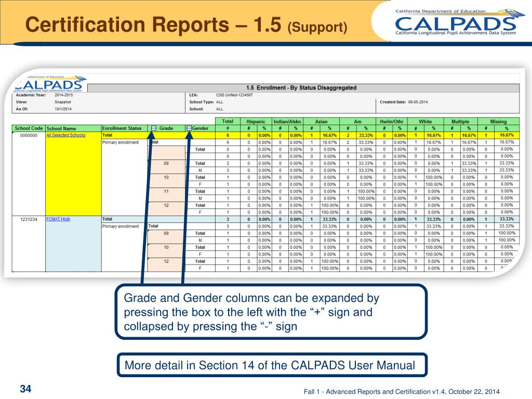This screenshot has width=532, height=399.
Task: Click the View value Snapshot
Action: [63, 102]
